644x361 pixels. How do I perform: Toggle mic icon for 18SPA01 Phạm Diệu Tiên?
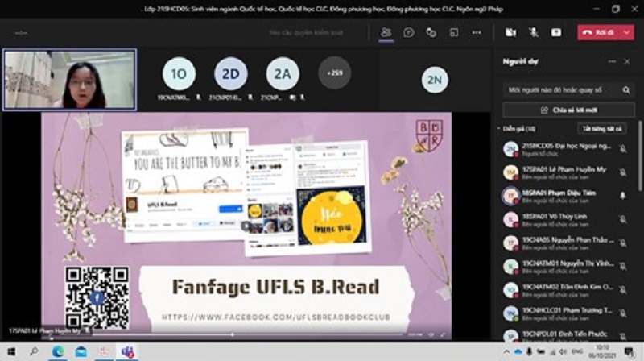622,195
